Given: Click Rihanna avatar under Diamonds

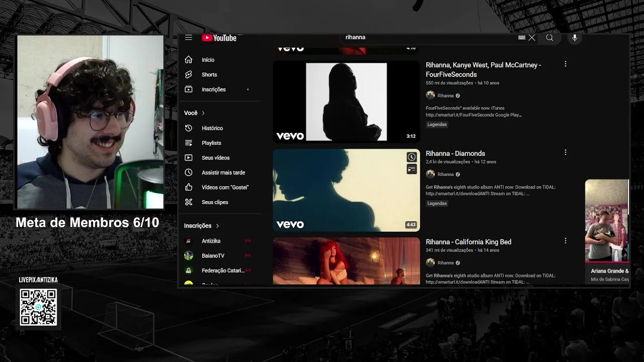Looking at the screenshot, I should [x=430, y=174].
